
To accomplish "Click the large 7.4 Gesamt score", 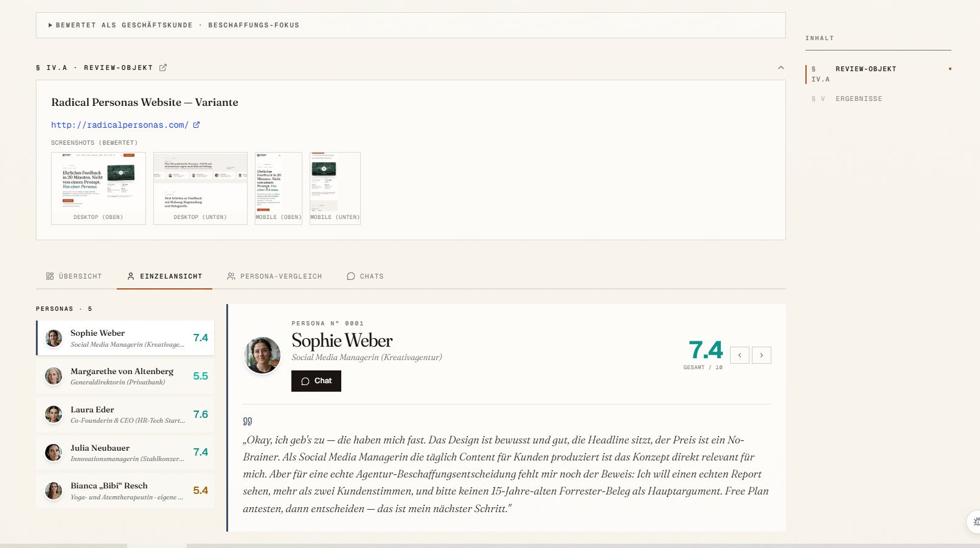I will (x=706, y=350).
